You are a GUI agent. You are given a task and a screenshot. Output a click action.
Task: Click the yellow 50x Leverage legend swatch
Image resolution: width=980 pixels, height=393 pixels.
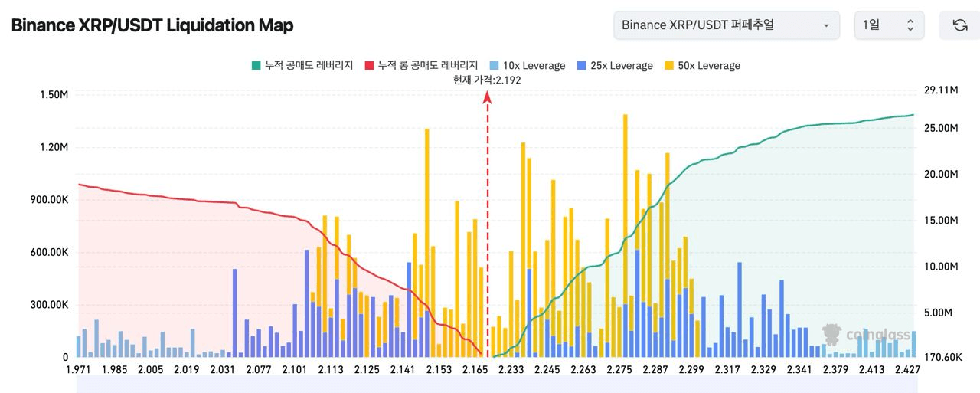(668, 66)
